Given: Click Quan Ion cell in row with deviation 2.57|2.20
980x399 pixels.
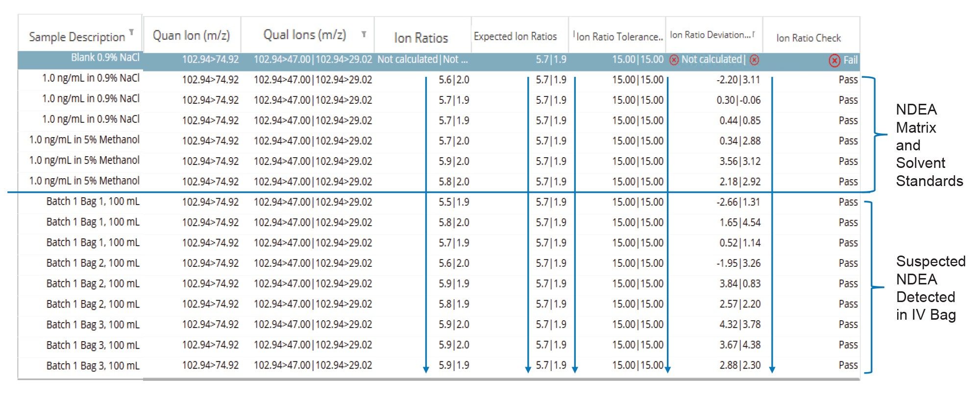Looking at the screenshot, I should click(210, 304).
